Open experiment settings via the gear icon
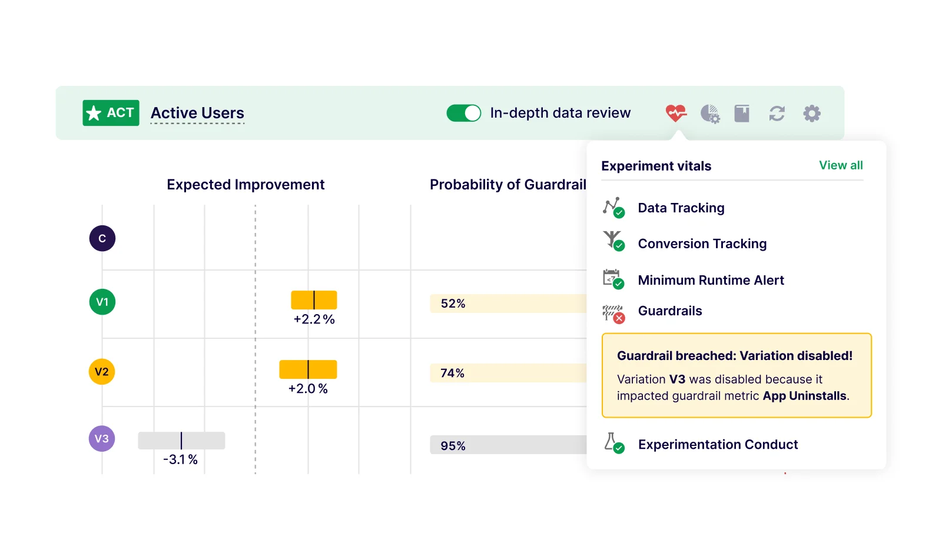The height and width of the screenshot is (560, 942). [x=812, y=112]
